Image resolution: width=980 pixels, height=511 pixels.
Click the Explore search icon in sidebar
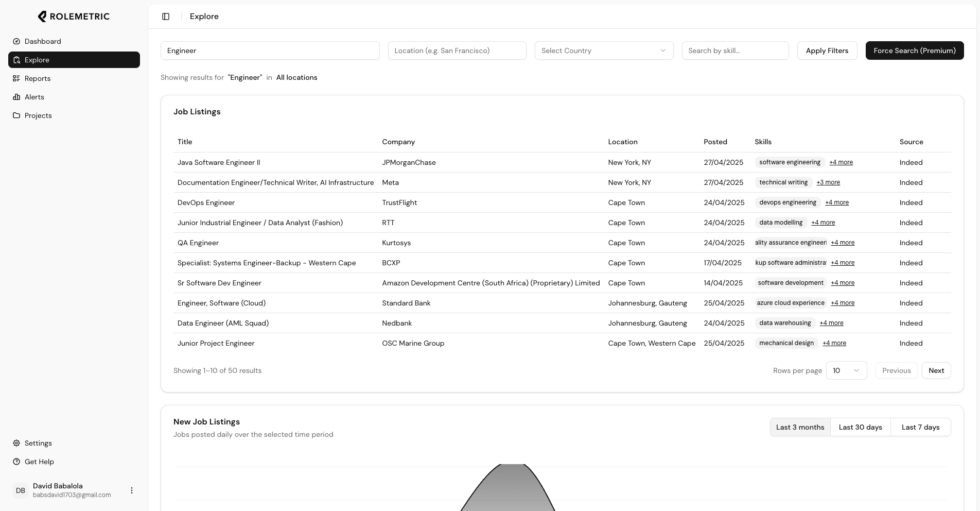click(16, 60)
